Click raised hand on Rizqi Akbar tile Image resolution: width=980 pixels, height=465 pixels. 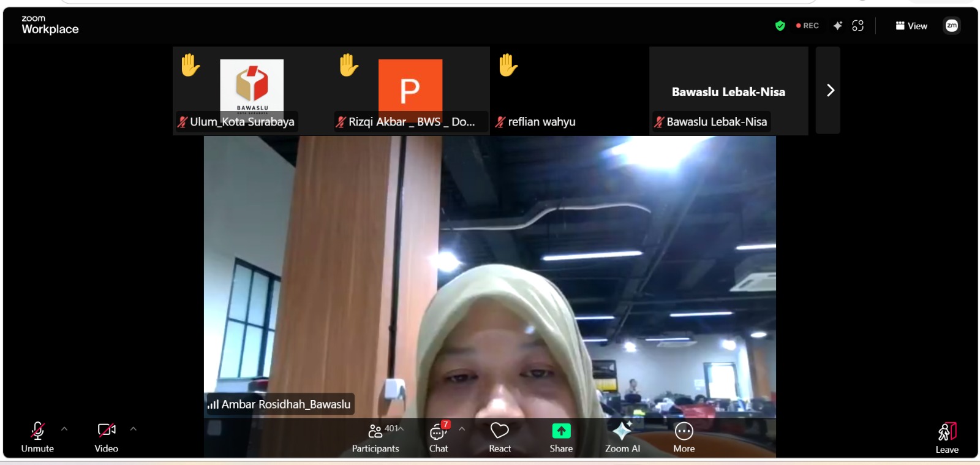[x=349, y=65]
